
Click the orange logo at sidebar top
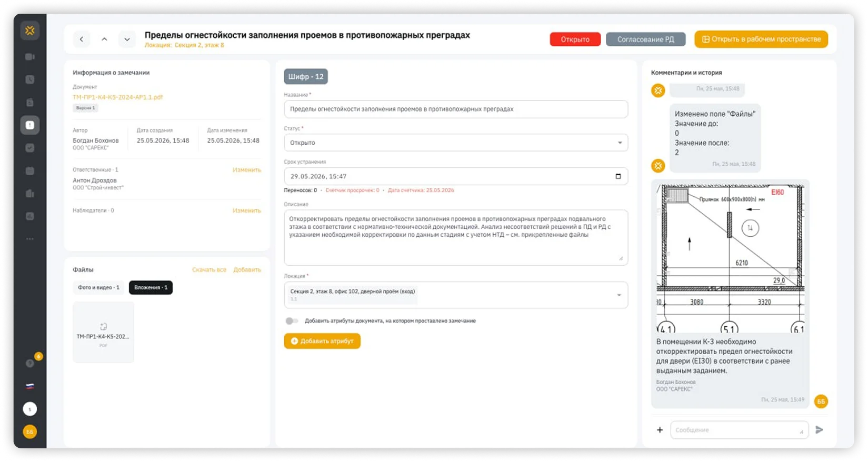pos(30,31)
